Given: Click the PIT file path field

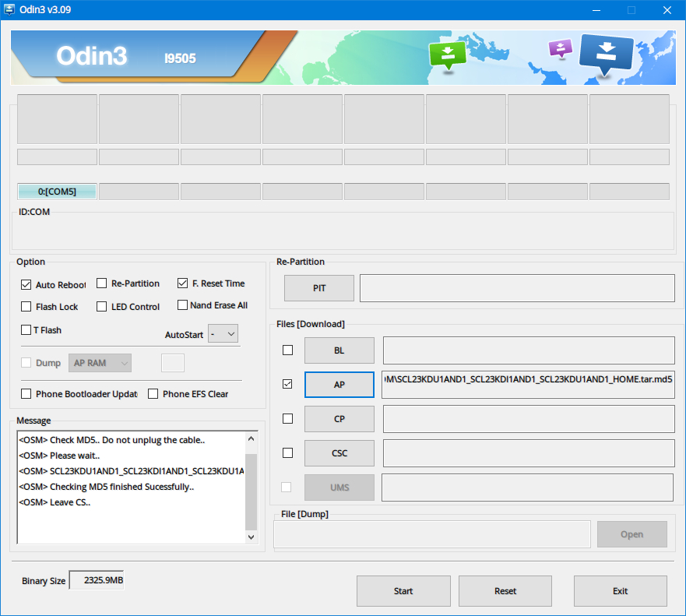Looking at the screenshot, I should [x=517, y=288].
